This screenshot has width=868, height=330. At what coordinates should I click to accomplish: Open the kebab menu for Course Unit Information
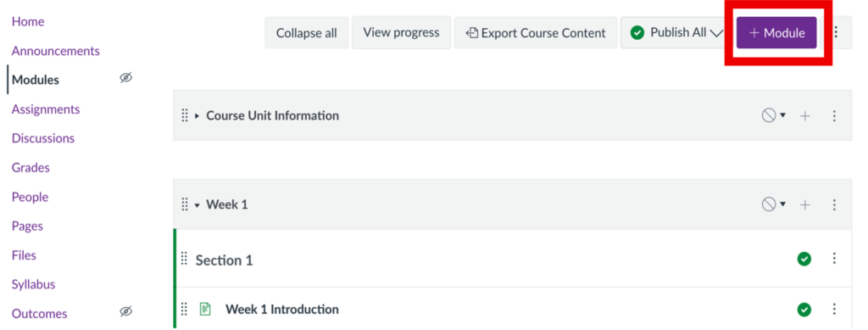[834, 115]
